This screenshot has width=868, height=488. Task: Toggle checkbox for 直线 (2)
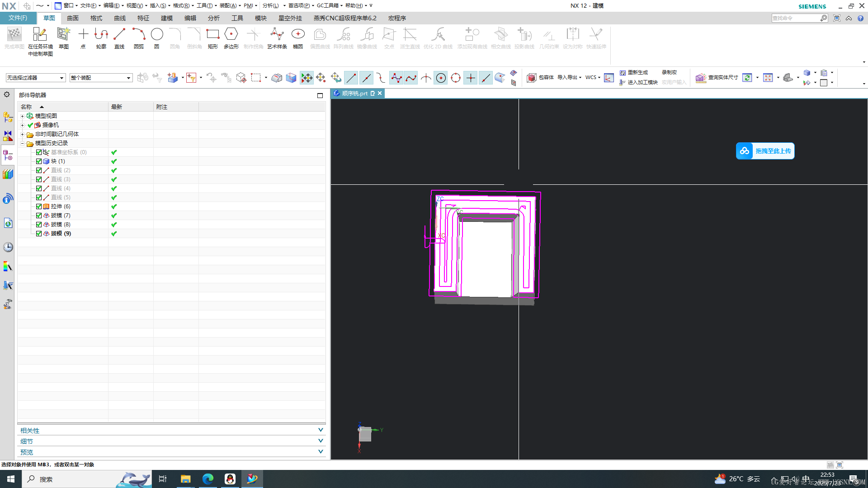click(39, 170)
